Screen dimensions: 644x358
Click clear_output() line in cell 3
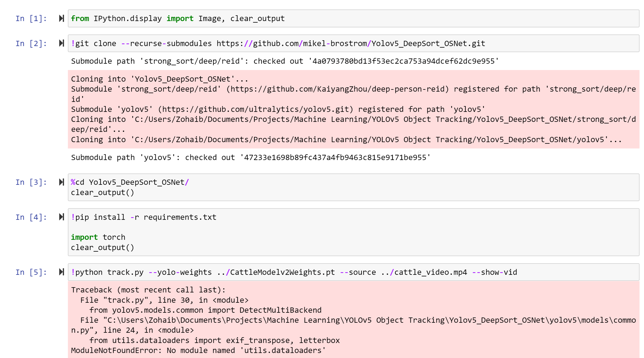[x=103, y=192]
